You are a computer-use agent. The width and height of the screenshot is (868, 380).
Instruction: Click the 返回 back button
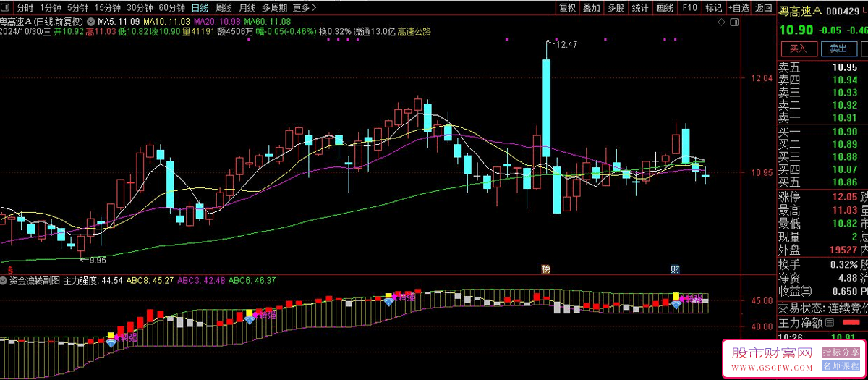click(x=763, y=8)
